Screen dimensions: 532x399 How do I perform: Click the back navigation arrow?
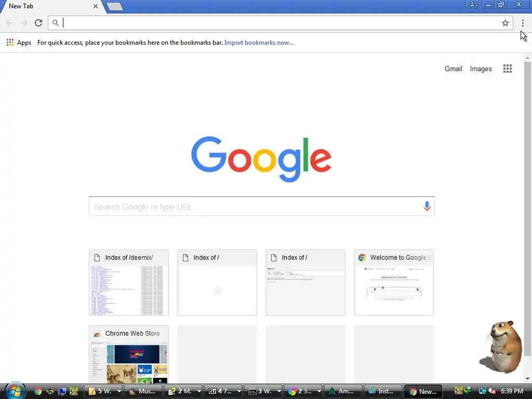tap(9, 23)
